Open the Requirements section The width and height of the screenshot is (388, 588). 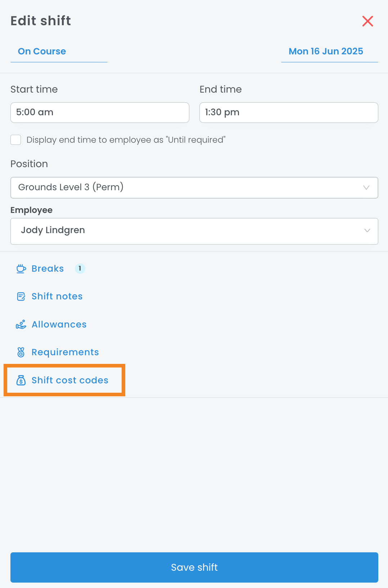(65, 352)
